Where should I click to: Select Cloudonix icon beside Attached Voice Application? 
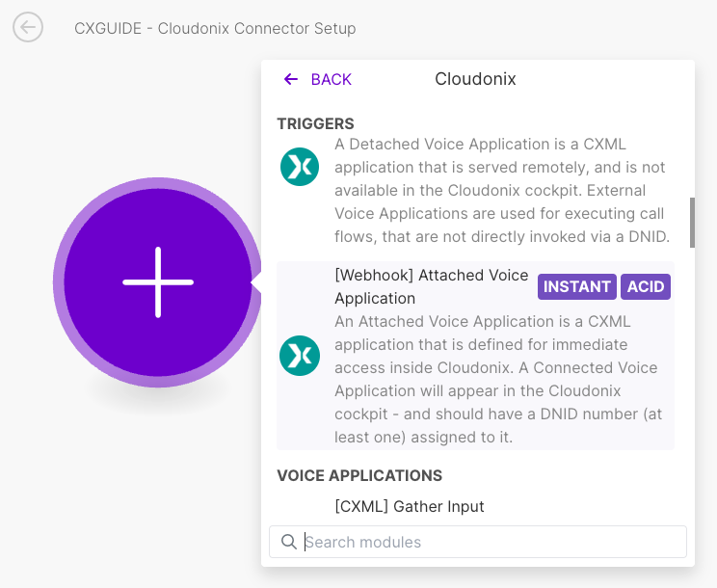[x=299, y=356]
